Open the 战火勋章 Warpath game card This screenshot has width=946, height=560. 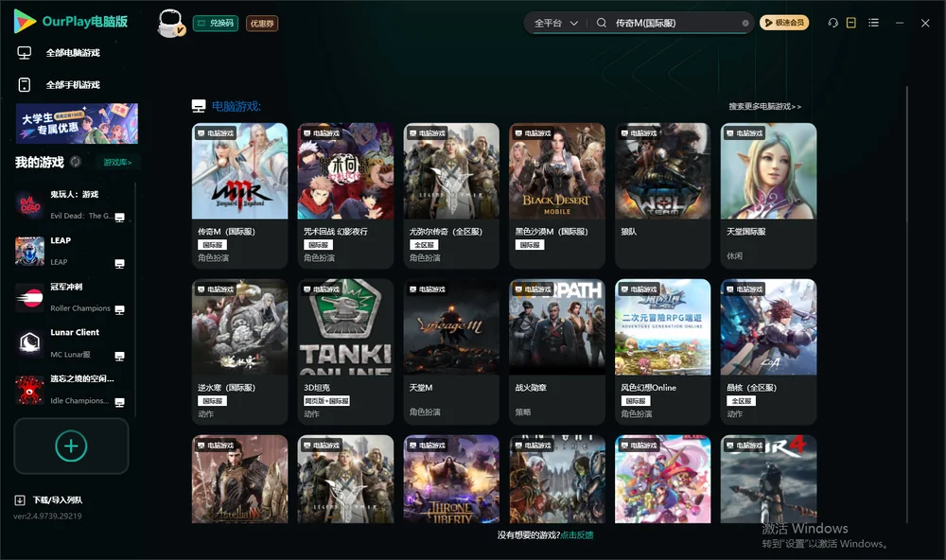point(557,352)
